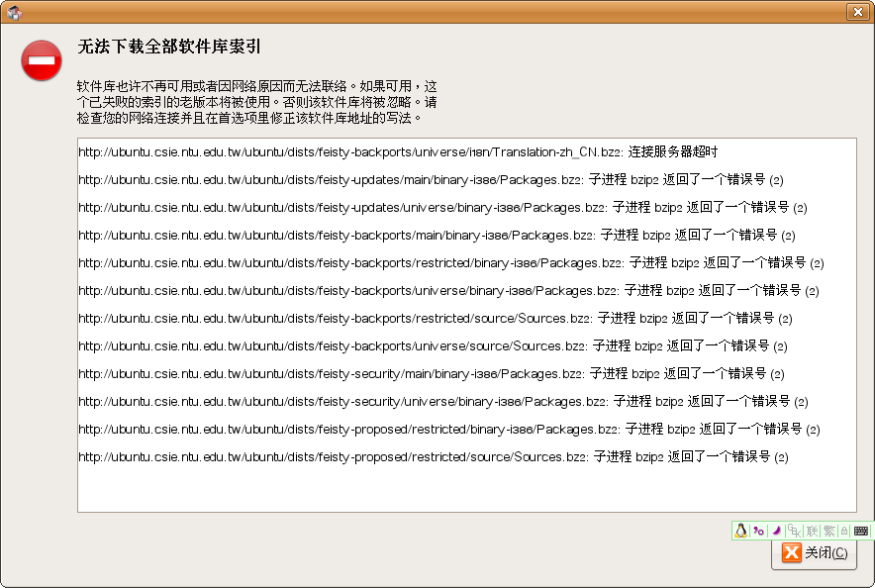Image resolution: width=875 pixels, height=588 pixels.
Task: Click the lock icon in input toolbar
Action: (x=844, y=531)
